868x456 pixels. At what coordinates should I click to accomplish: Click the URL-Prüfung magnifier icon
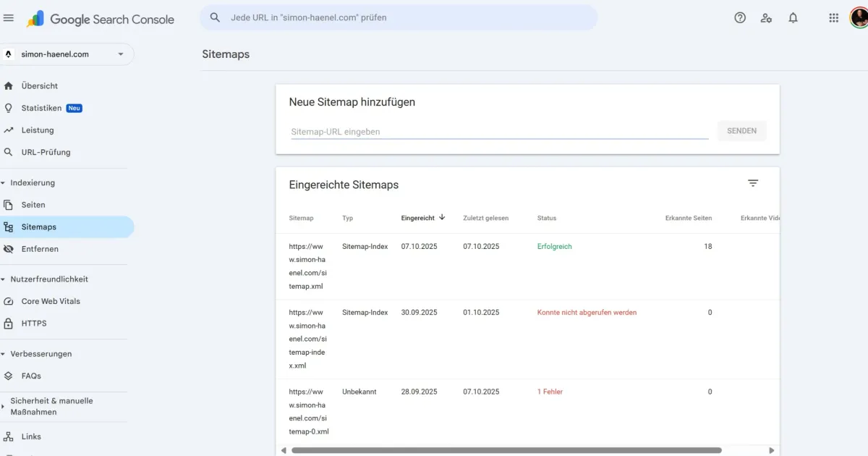[x=9, y=152]
